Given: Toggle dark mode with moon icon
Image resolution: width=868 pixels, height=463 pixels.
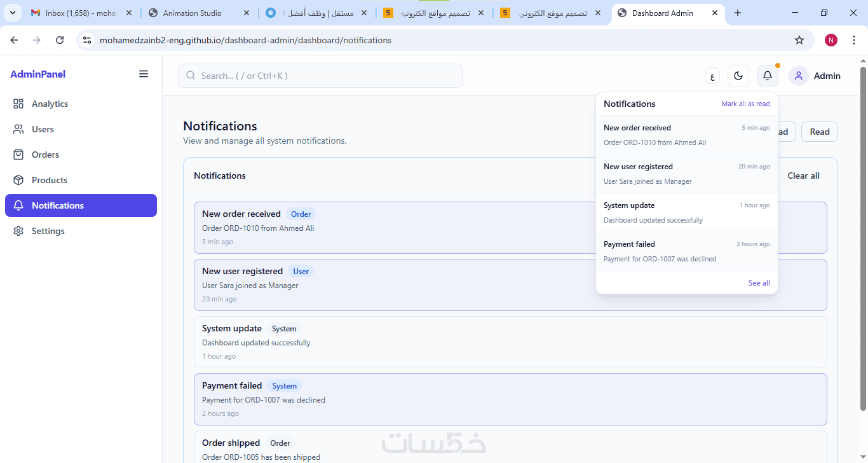Looking at the screenshot, I should [x=738, y=76].
